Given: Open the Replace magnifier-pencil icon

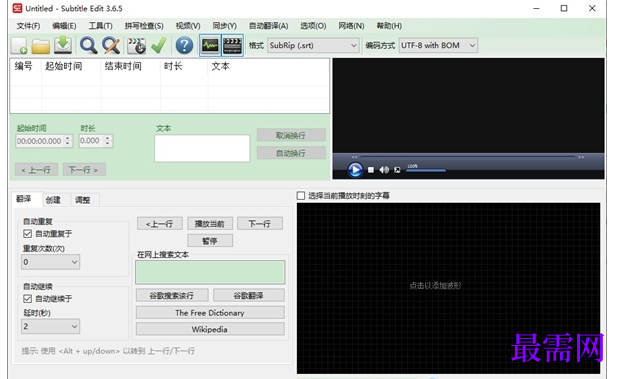Looking at the screenshot, I should 111,46.
